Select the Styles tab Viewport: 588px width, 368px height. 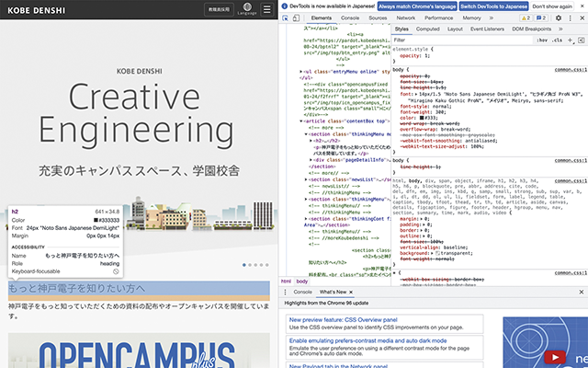[401, 29]
